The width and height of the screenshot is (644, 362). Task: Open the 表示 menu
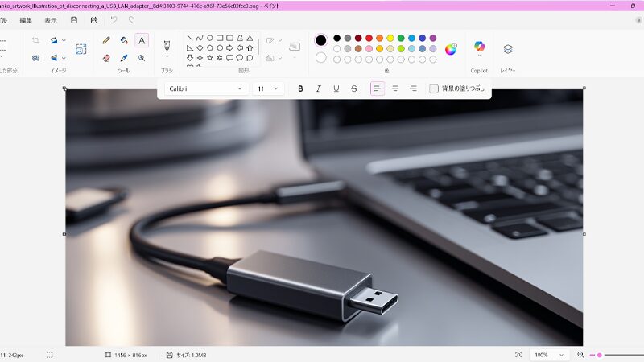(51, 19)
